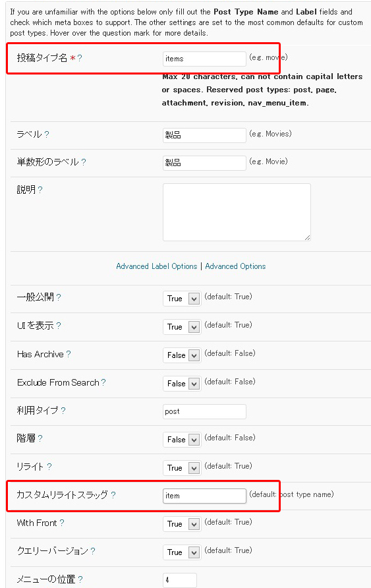Expand the リライト True dropdown

[x=182, y=467]
